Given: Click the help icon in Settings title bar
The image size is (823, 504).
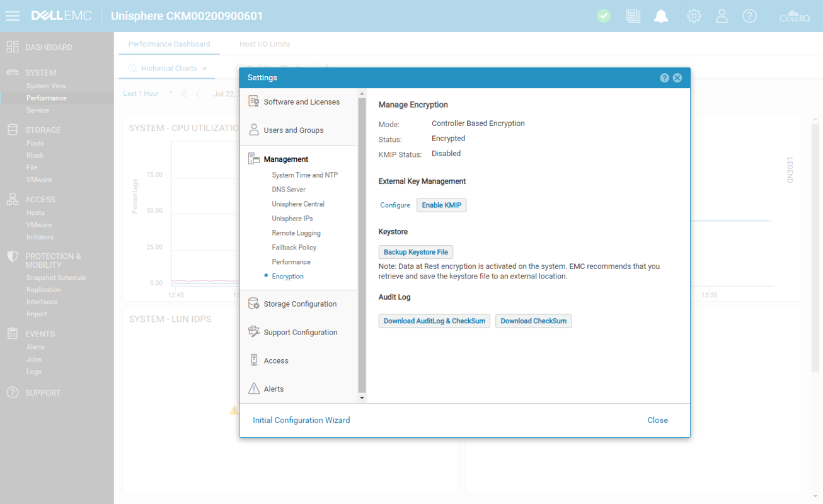Looking at the screenshot, I should click(664, 78).
